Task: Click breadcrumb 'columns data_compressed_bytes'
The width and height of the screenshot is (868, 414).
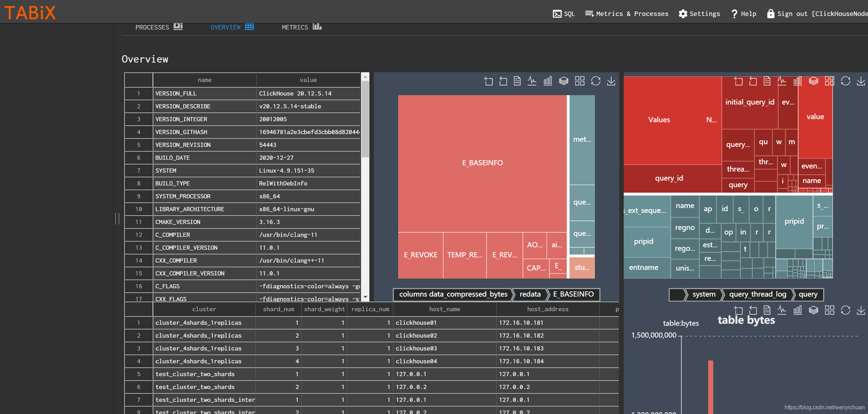Action: pos(453,294)
